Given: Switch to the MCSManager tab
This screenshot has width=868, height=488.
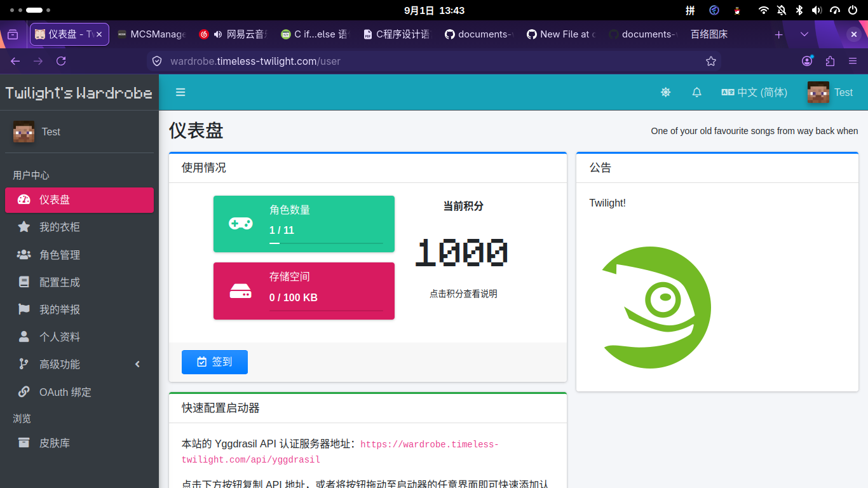Looking at the screenshot, I should click(x=151, y=34).
